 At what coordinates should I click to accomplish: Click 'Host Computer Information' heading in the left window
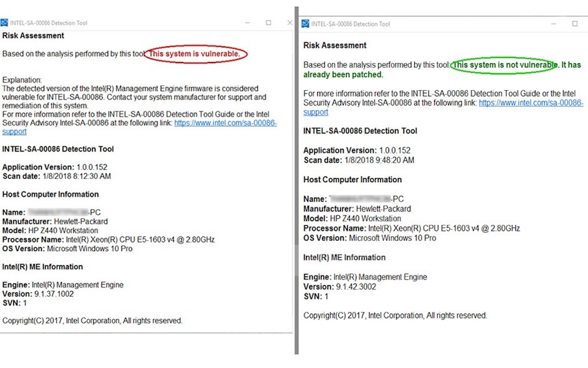51,194
